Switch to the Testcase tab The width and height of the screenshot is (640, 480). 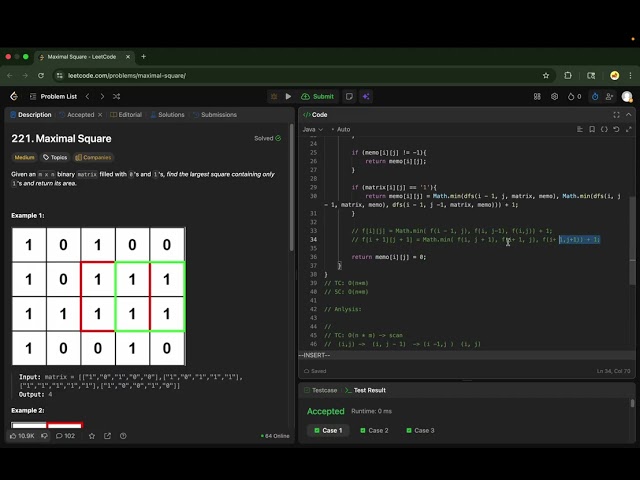coord(324,390)
